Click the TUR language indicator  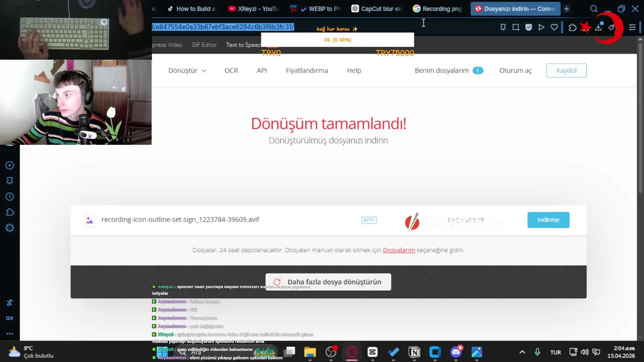[555, 352]
